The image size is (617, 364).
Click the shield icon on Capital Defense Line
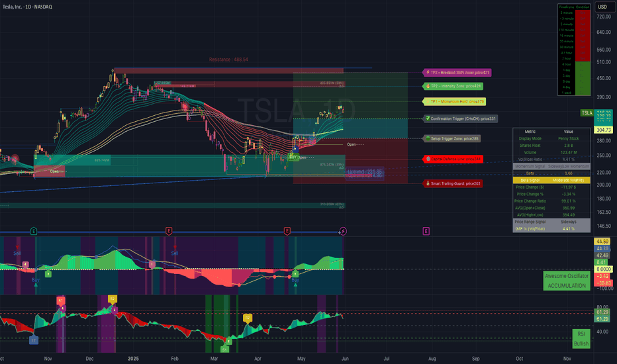pyautogui.click(x=428, y=159)
